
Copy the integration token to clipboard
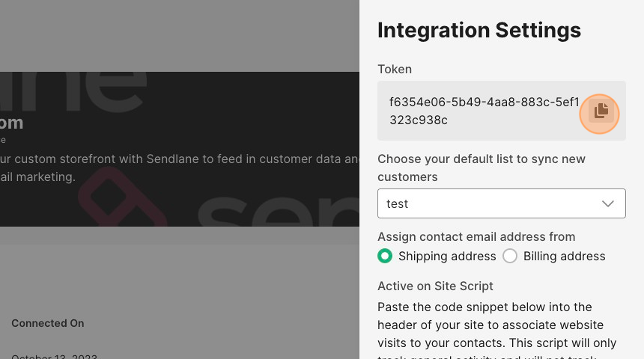[601, 111]
